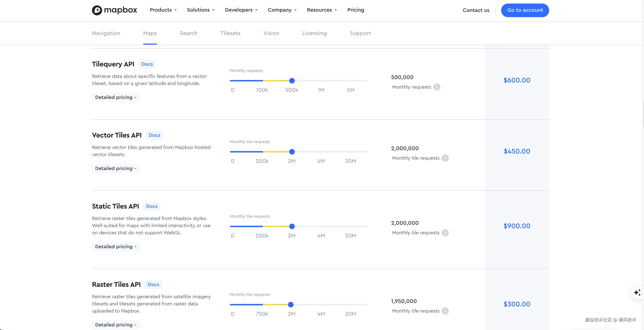Open the Developers dropdown menu
The height and width of the screenshot is (330, 644).
[x=241, y=10]
